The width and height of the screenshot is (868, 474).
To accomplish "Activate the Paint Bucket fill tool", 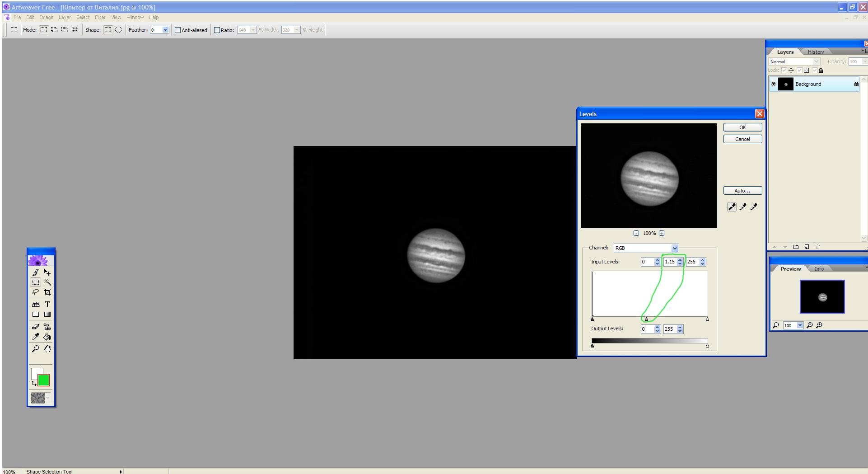I will click(x=47, y=337).
